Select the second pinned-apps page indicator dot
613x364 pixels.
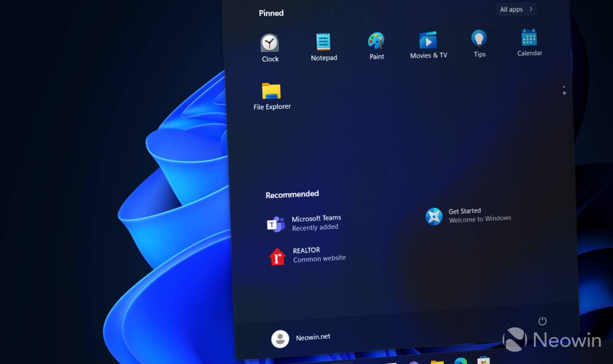[x=564, y=93]
